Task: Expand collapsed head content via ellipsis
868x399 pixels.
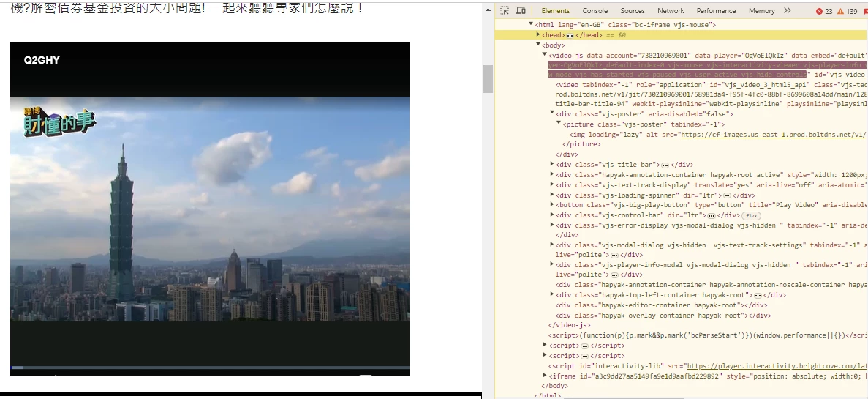Action: click(x=570, y=35)
